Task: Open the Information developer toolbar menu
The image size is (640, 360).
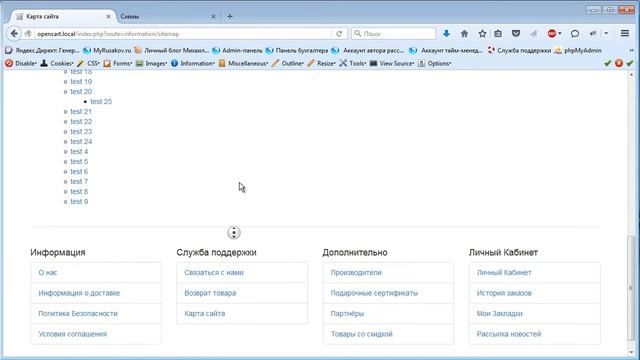Action: (x=193, y=63)
